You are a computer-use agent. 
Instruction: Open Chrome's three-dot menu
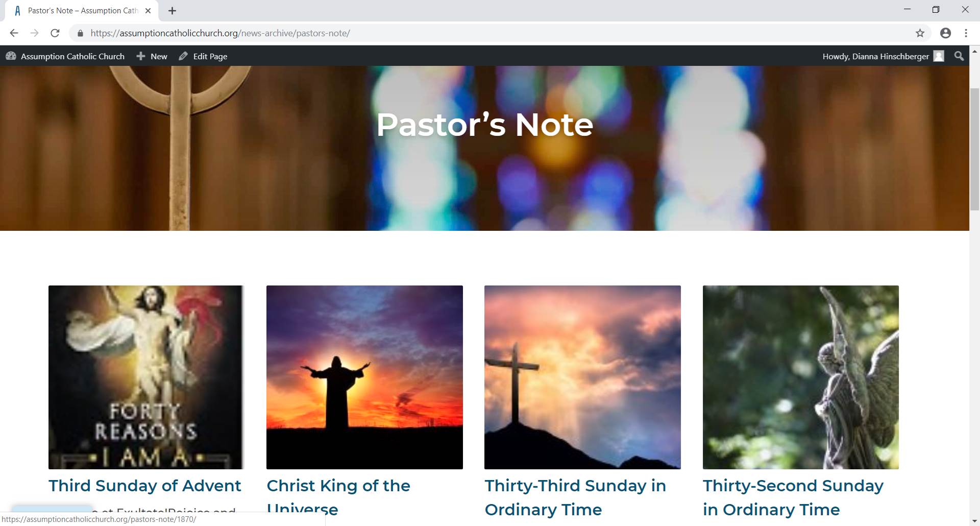(966, 33)
